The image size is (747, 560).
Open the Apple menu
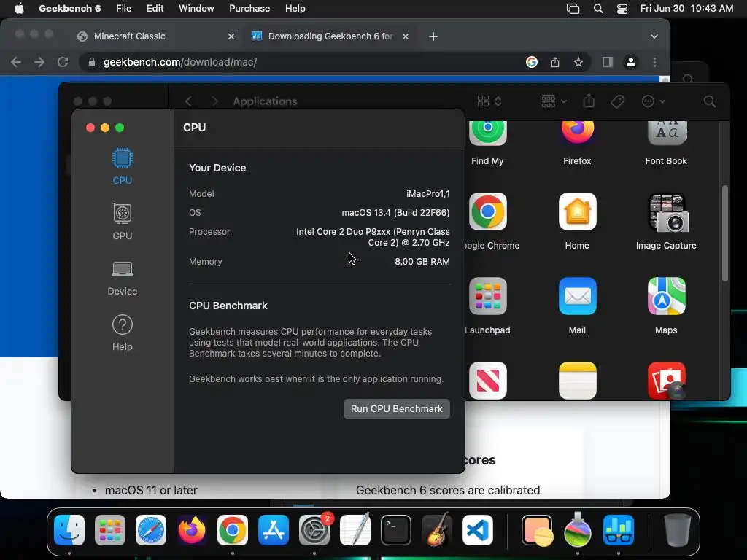(19, 9)
